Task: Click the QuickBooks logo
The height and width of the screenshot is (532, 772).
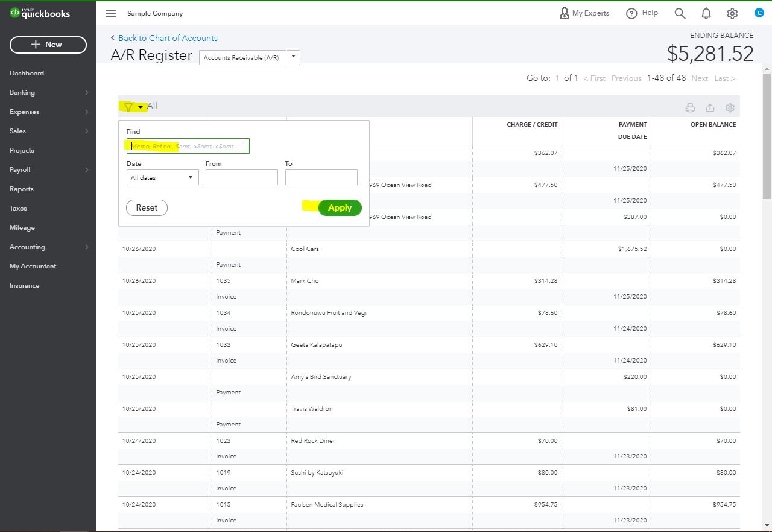Action: (40, 13)
